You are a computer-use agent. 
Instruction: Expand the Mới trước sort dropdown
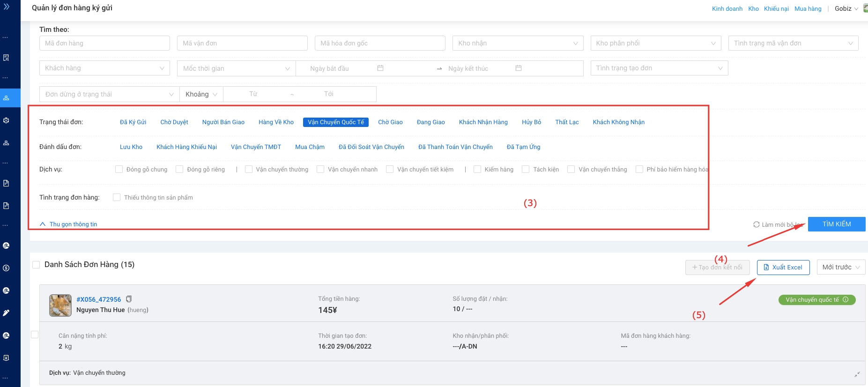pyautogui.click(x=841, y=267)
